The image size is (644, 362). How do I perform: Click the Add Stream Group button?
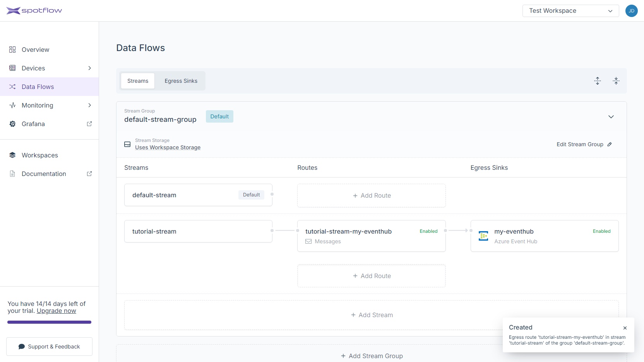[x=372, y=356]
